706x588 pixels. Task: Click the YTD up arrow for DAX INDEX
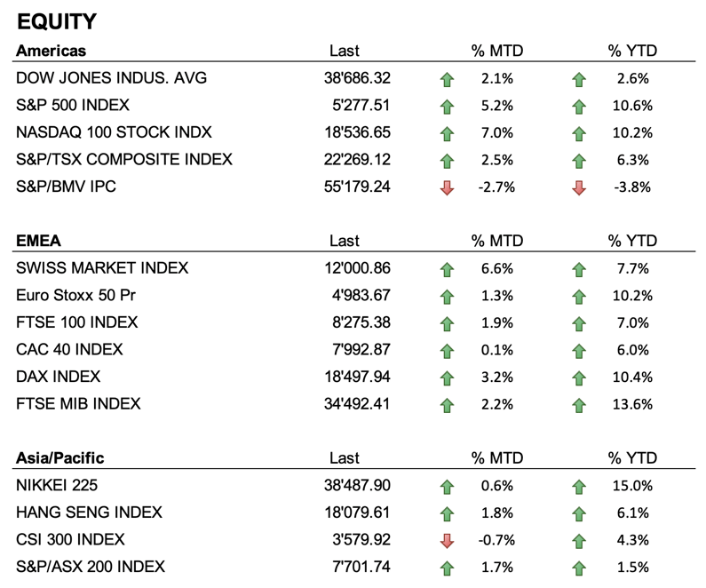pyautogui.click(x=579, y=378)
